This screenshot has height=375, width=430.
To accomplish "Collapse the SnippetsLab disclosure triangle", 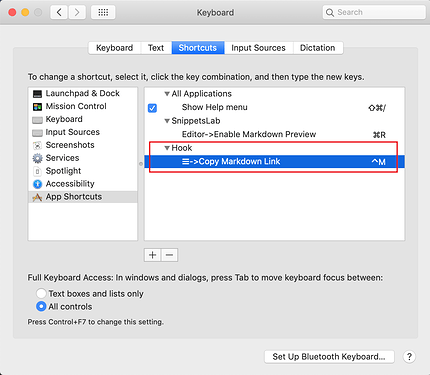I will click(167, 121).
